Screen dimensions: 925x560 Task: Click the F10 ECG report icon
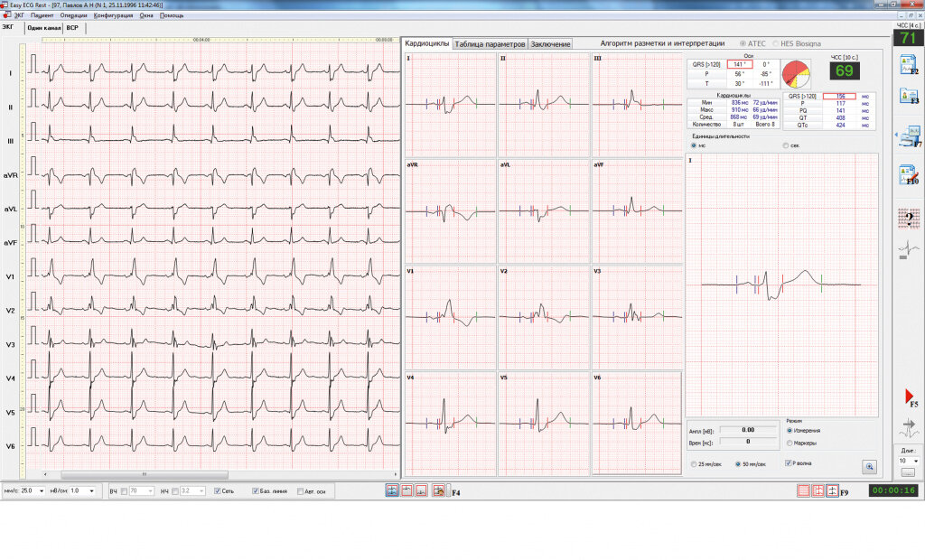pyautogui.click(x=908, y=174)
